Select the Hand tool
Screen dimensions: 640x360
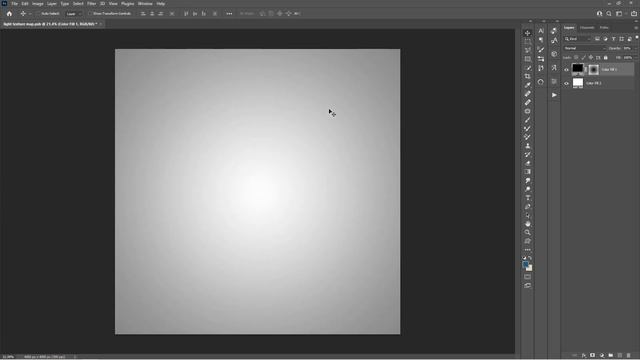coord(527,224)
